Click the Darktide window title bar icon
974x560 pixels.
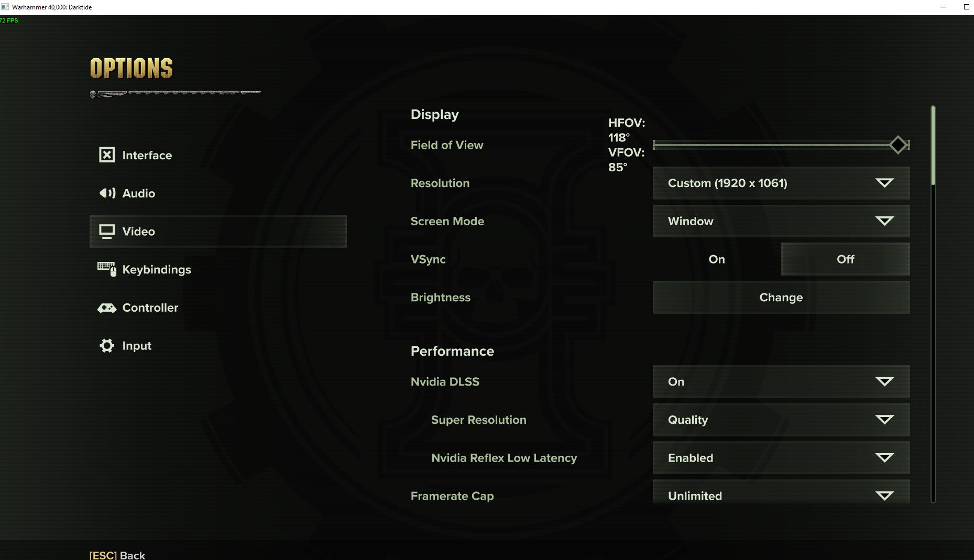pos(5,7)
